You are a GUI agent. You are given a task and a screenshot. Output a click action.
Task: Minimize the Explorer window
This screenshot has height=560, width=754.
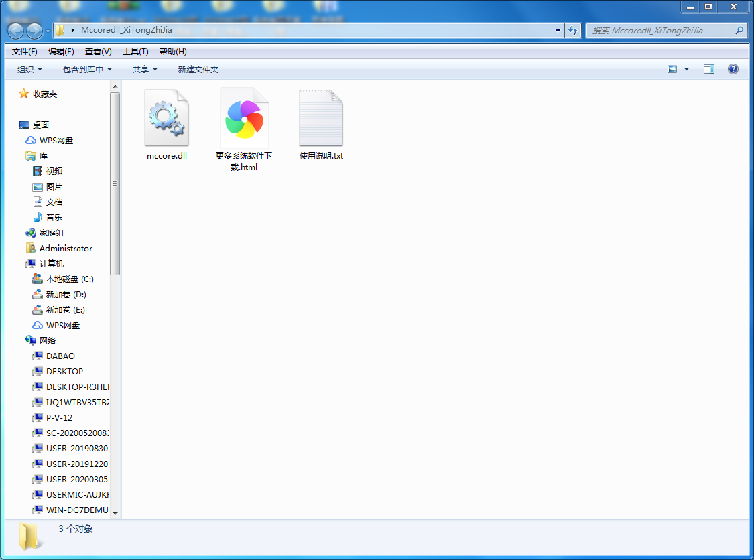(x=690, y=7)
